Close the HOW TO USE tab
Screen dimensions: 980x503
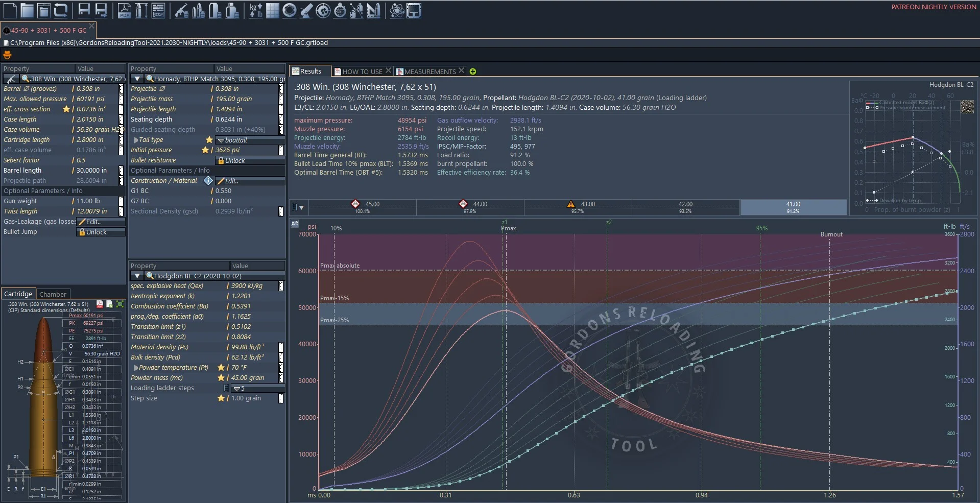pyautogui.click(x=388, y=70)
